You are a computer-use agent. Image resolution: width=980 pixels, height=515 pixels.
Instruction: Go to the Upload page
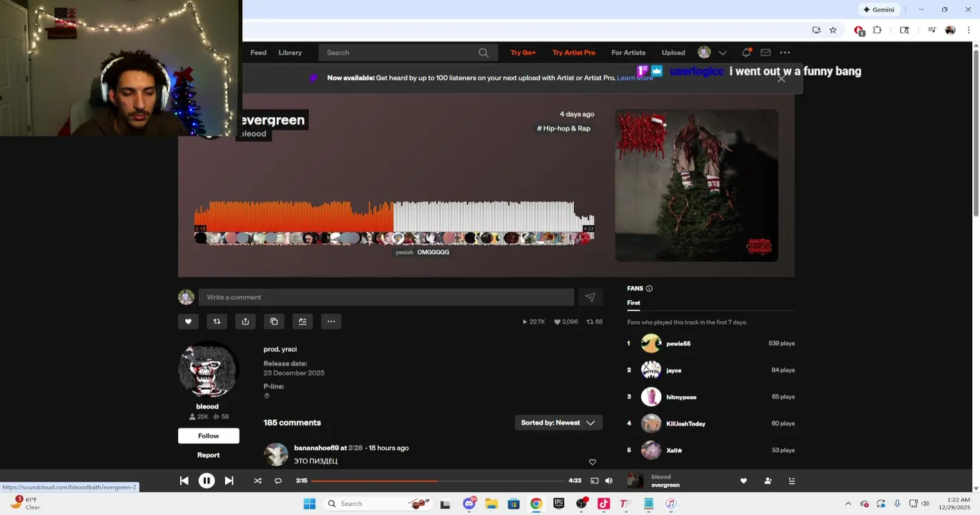pyautogui.click(x=673, y=52)
